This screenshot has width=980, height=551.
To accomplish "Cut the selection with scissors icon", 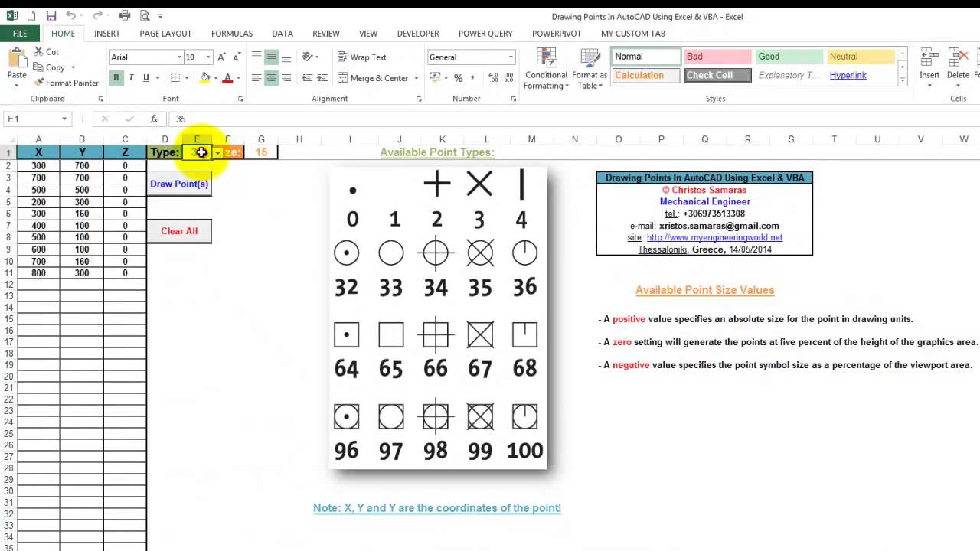I will 39,51.
